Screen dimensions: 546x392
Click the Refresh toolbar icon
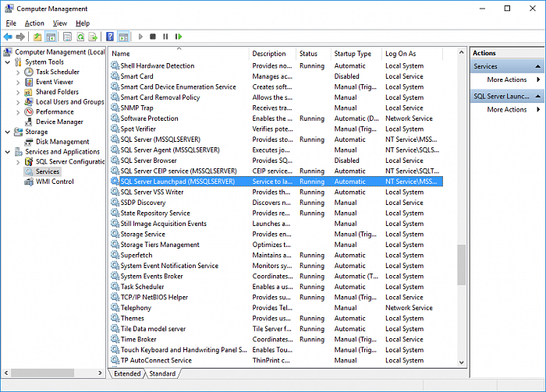tap(80, 37)
